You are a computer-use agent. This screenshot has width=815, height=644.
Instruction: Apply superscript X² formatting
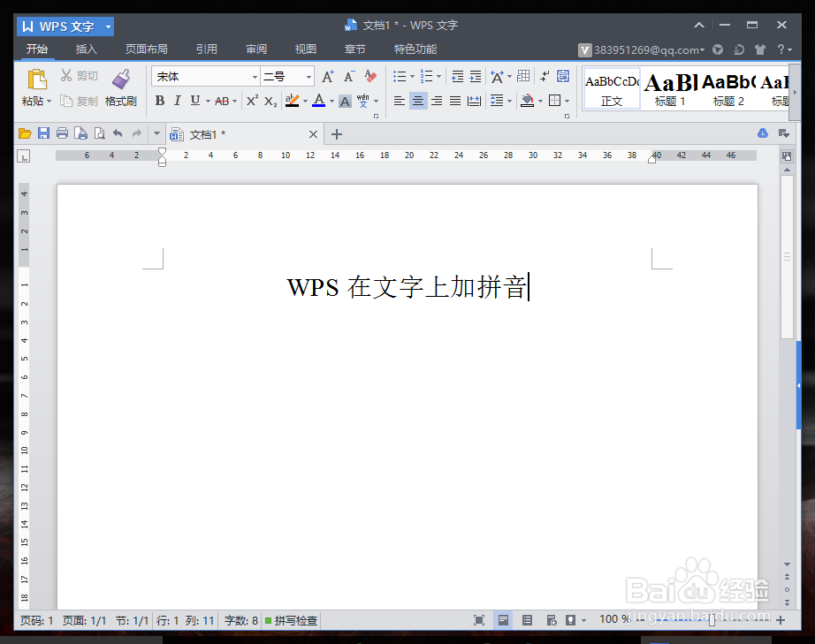[x=252, y=101]
